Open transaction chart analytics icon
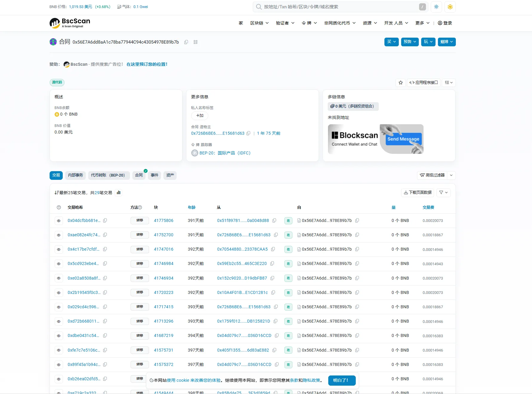 119,193
